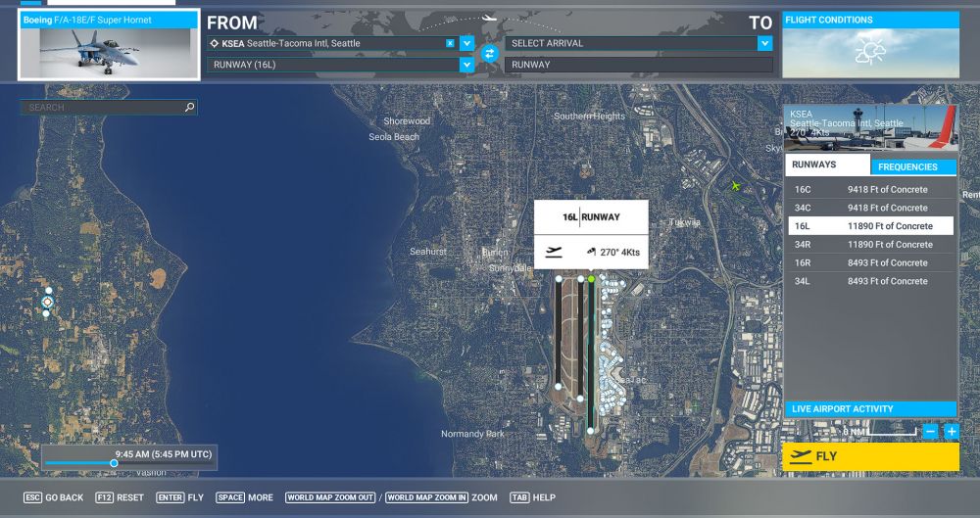Click the yellow FLY button
Image resolution: width=980 pixels, height=518 pixels.
(x=870, y=456)
